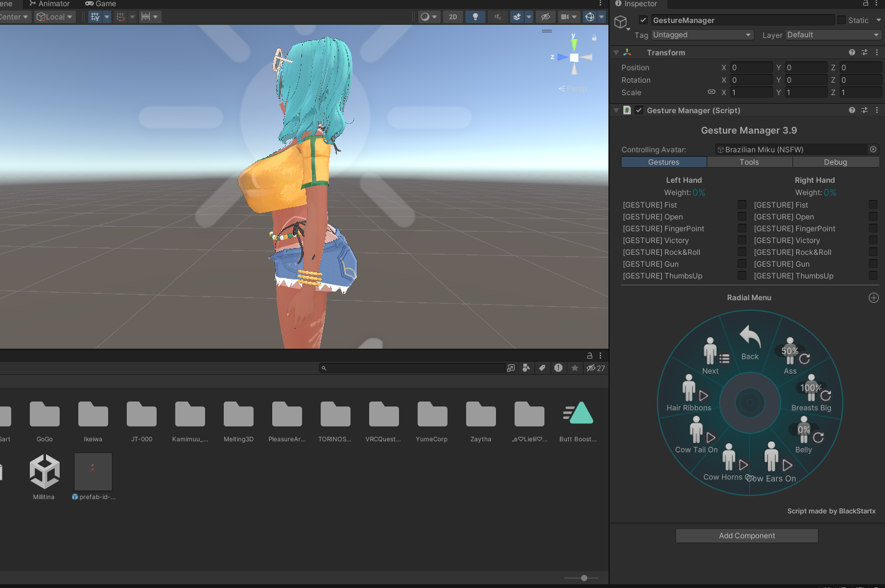Enable Right Hand Open gesture checkbox
The height and width of the screenshot is (588, 885).
tap(873, 216)
